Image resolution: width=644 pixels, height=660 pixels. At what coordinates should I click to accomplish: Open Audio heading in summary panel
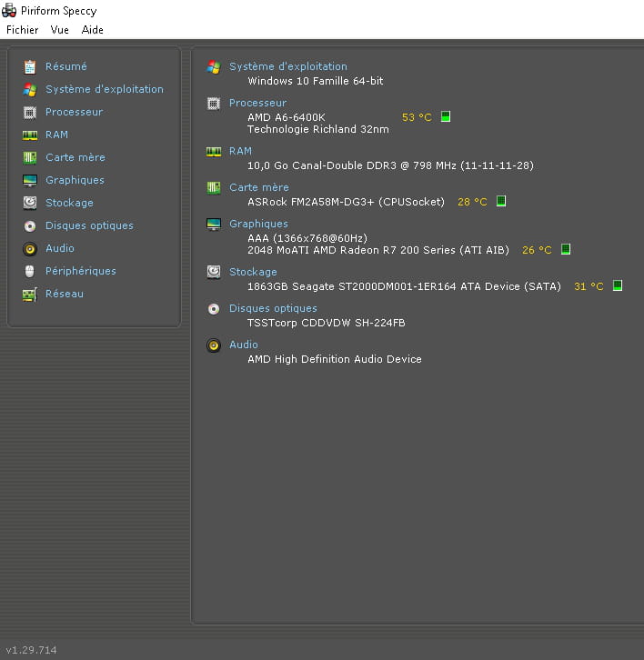(244, 345)
